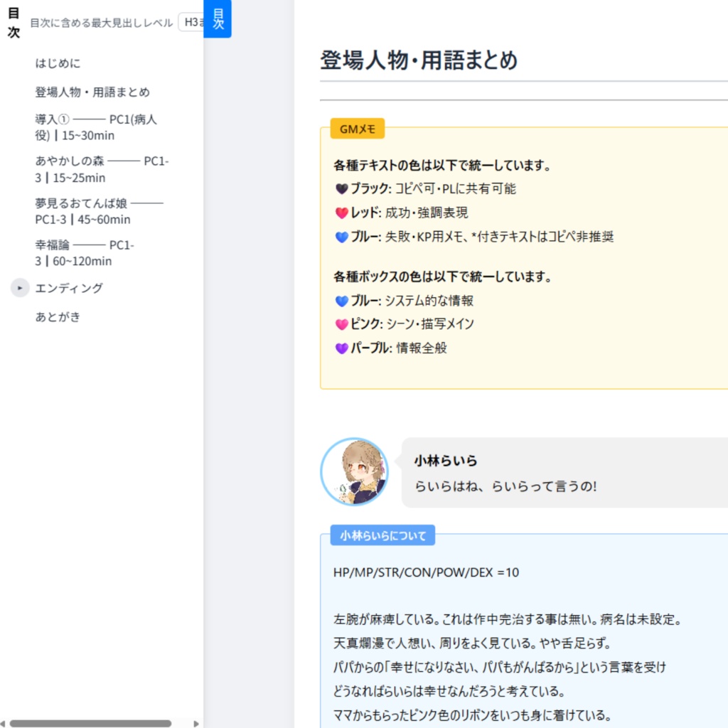Click the red heart next to 成功・強調表現
The width and height of the screenshot is (728, 728).
tap(341, 213)
